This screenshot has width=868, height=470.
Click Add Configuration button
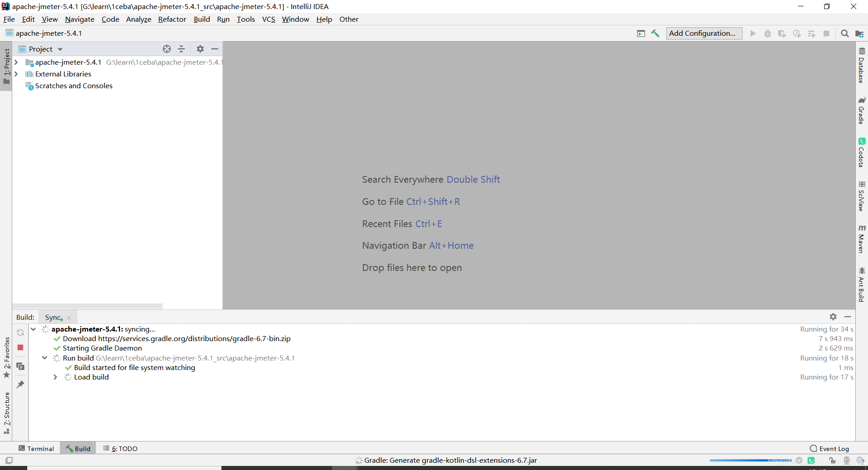point(704,33)
